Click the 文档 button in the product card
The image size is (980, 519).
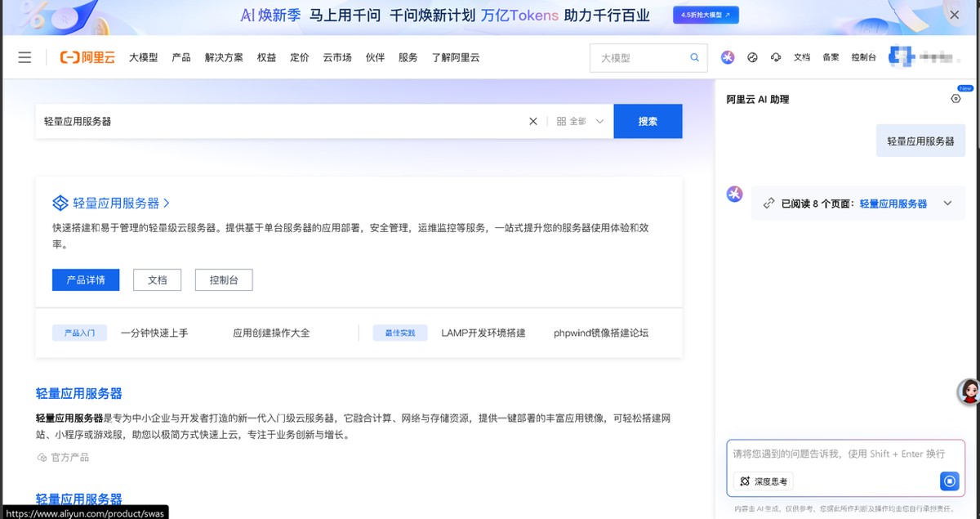click(158, 280)
